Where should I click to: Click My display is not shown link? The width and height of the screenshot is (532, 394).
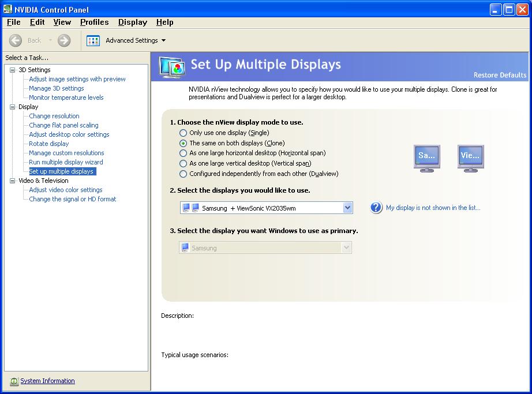(x=433, y=208)
